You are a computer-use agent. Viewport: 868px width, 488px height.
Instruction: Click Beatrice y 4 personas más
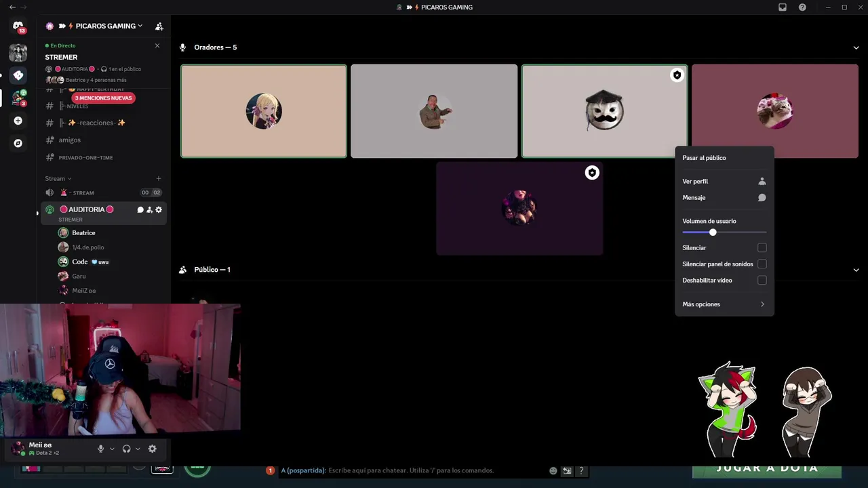[96, 80]
